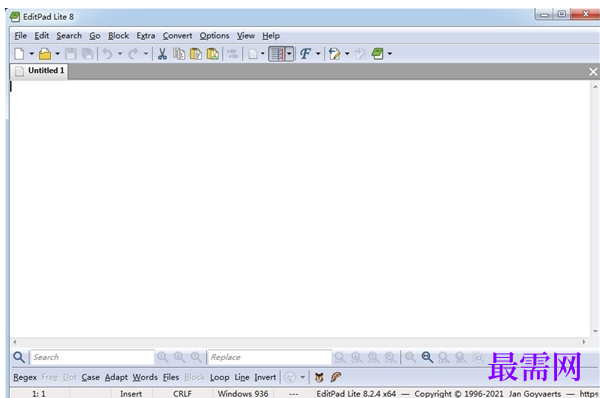
Task: Click the edit-favorite pencil page icon
Action: [x=334, y=54]
